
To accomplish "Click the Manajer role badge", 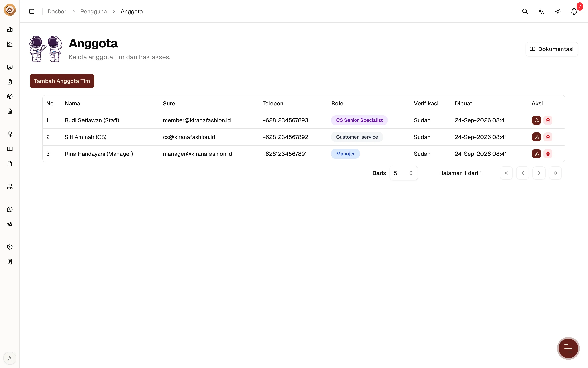I will (x=345, y=154).
